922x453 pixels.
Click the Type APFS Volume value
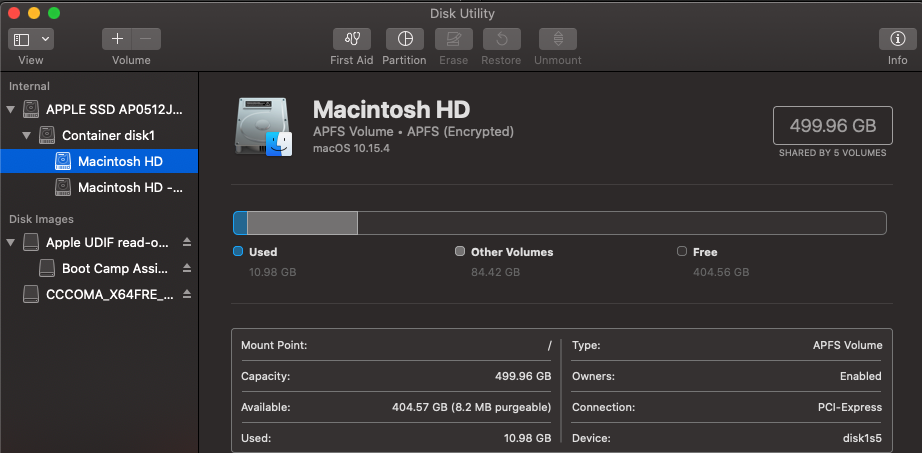pos(847,345)
